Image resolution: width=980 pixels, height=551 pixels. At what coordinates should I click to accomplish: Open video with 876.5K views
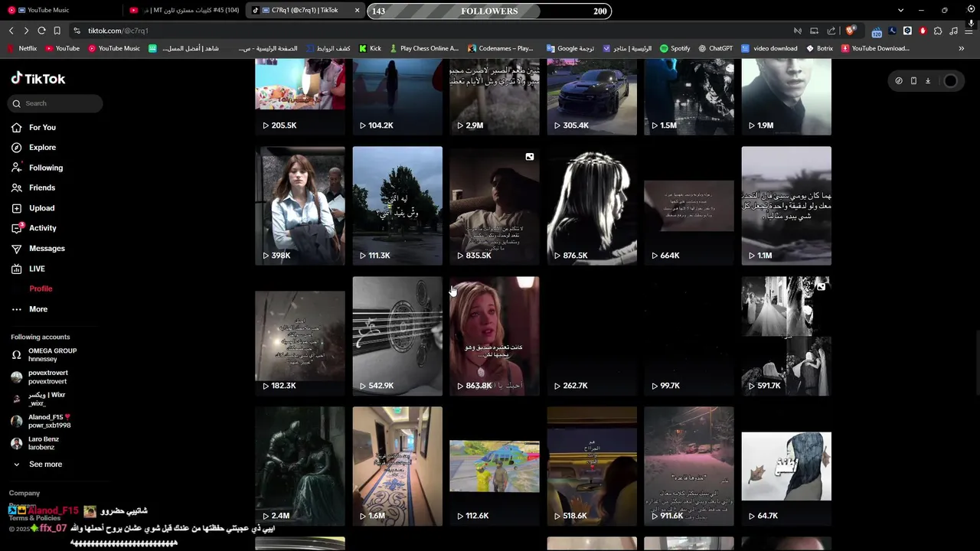tap(592, 206)
